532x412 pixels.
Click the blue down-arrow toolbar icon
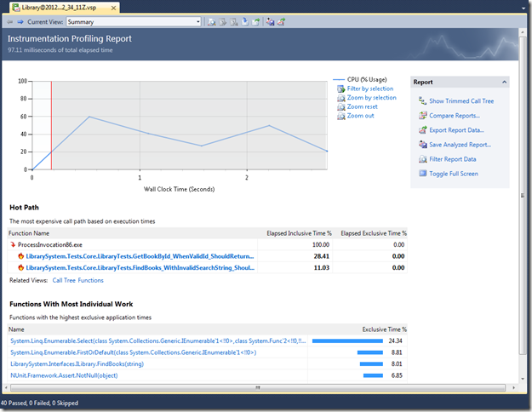245,22
